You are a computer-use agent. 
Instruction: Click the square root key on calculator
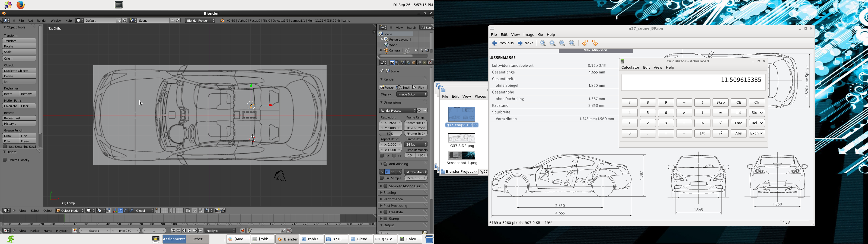[720, 123]
